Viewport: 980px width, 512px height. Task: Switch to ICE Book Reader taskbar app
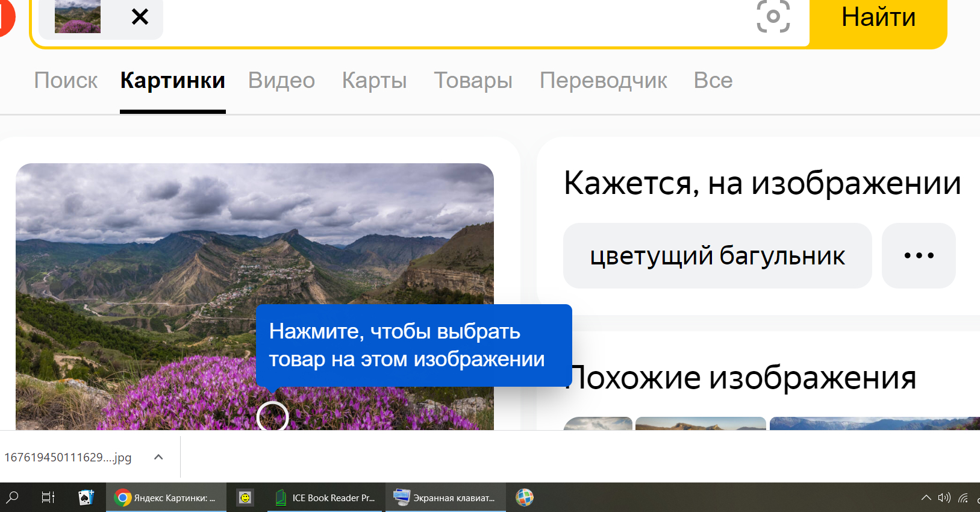click(325, 498)
